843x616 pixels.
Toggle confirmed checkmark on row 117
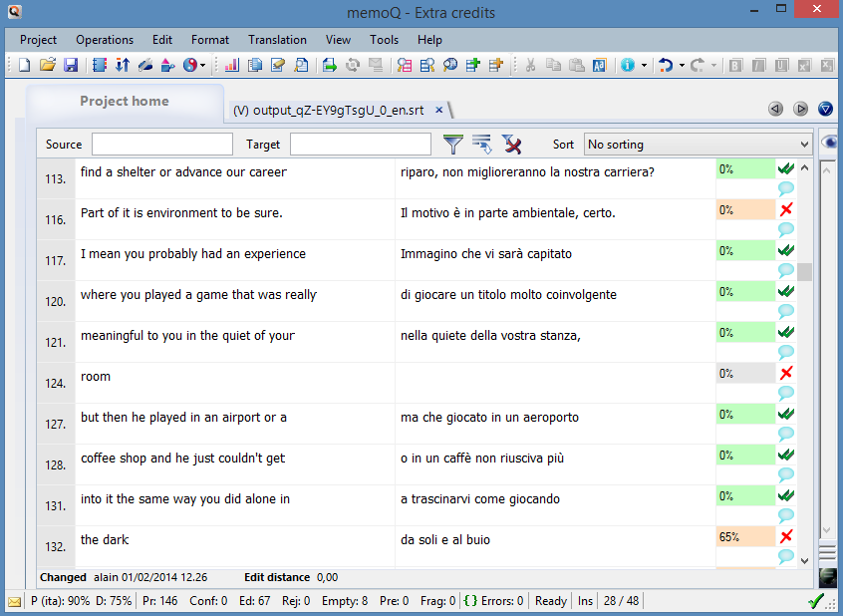(786, 251)
